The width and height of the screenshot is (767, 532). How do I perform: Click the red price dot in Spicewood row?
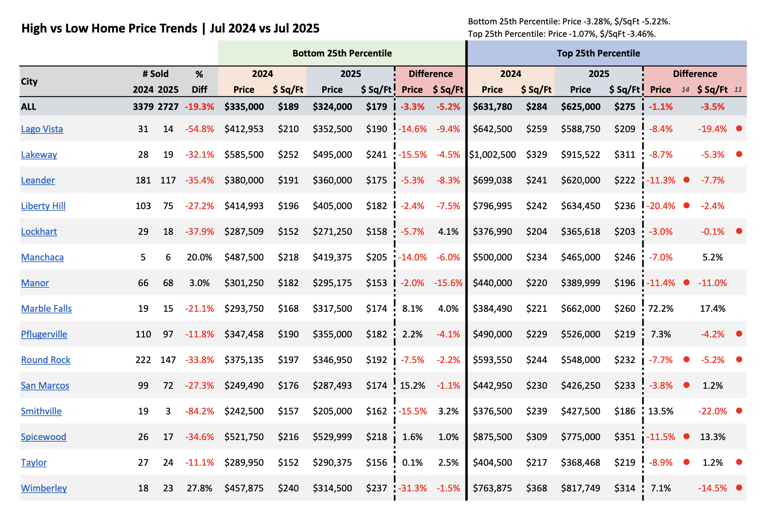687,436
